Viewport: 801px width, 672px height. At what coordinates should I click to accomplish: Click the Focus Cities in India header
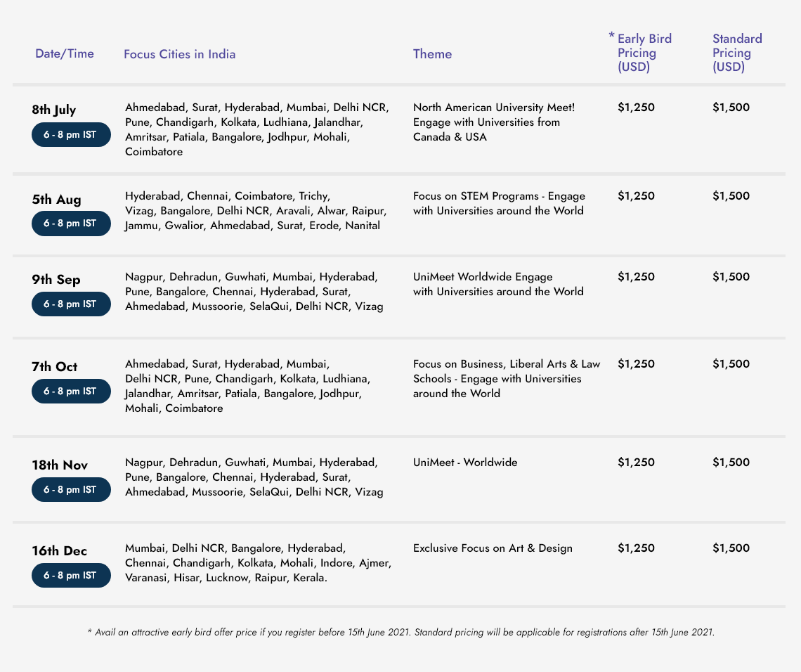coord(179,54)
